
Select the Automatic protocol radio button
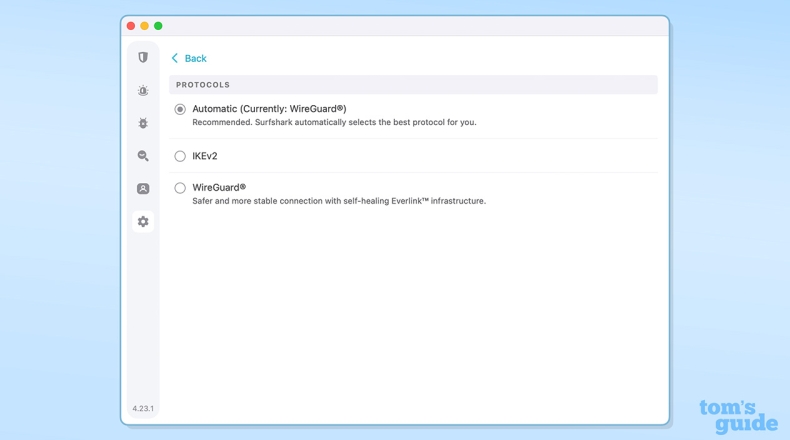(x=180, y=109)
